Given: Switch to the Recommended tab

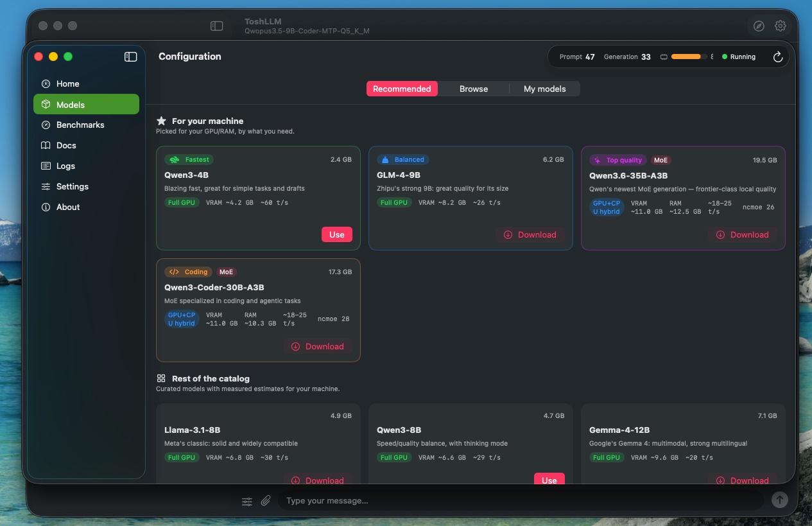Looking at the screenshot, I should [x=402, y=89].
